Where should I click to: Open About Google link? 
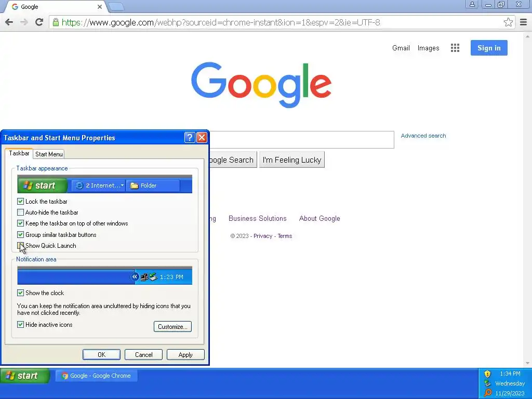(x=320, y=219)
